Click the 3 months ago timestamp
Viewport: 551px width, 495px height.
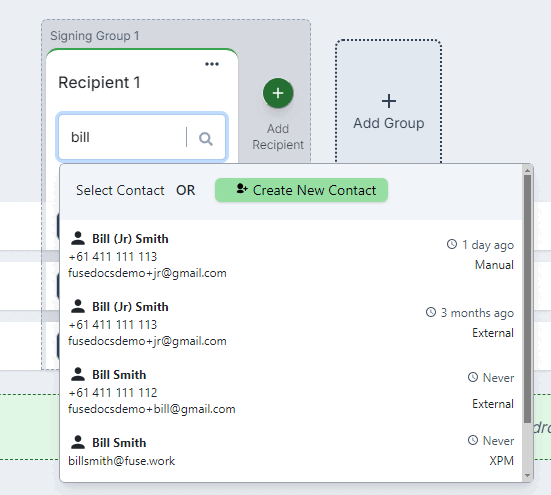pyautogui.click(x=477, y=313)
